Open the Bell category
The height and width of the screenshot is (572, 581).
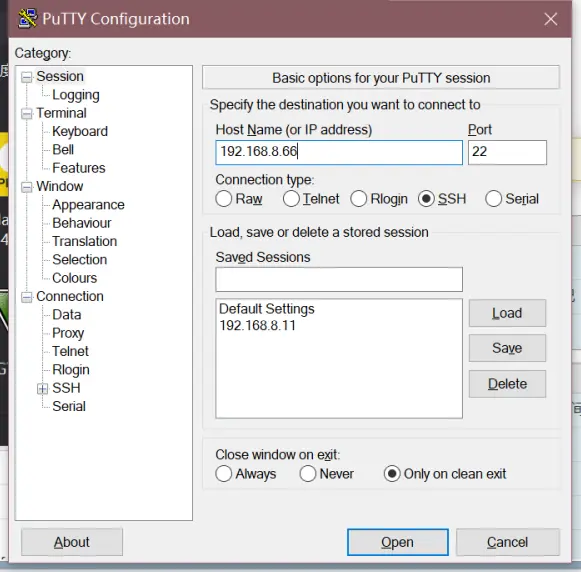[x=63, y=150]
